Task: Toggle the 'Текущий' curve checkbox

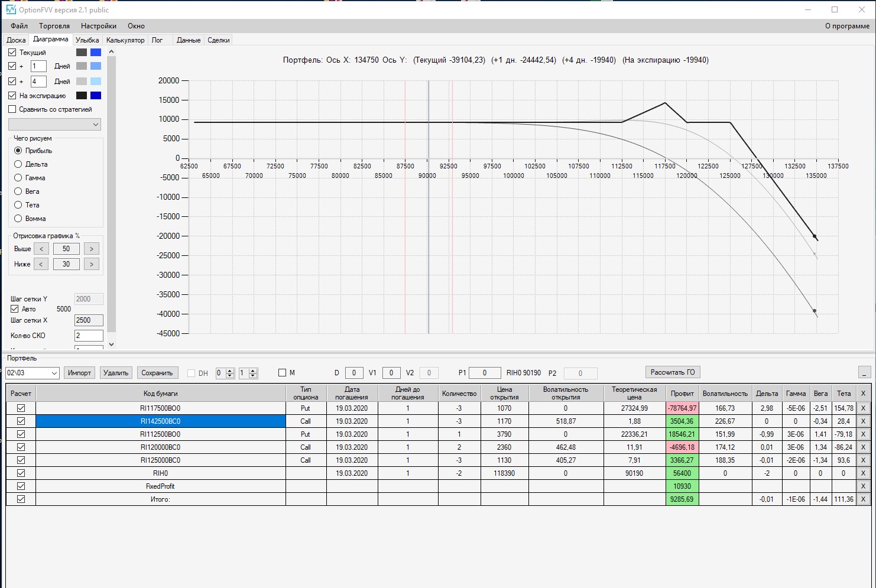Action: tap(12, 53)
